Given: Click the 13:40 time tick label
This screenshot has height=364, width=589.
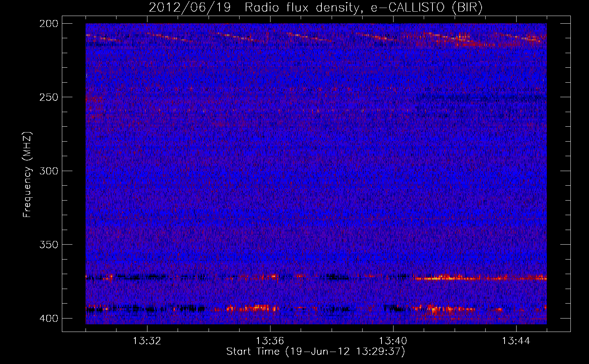Looking at the screenshot, I should [393, 341].
